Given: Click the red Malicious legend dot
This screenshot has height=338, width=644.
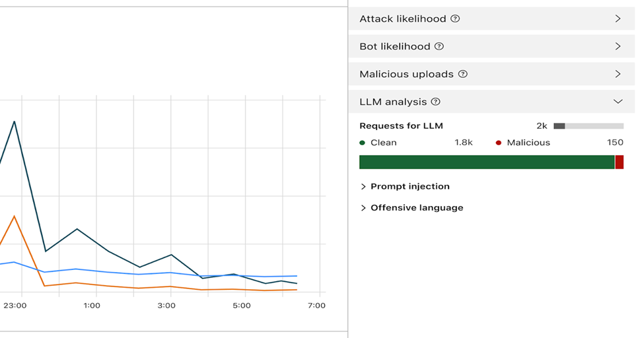Looking at the screenshot, I should (499, 143).
